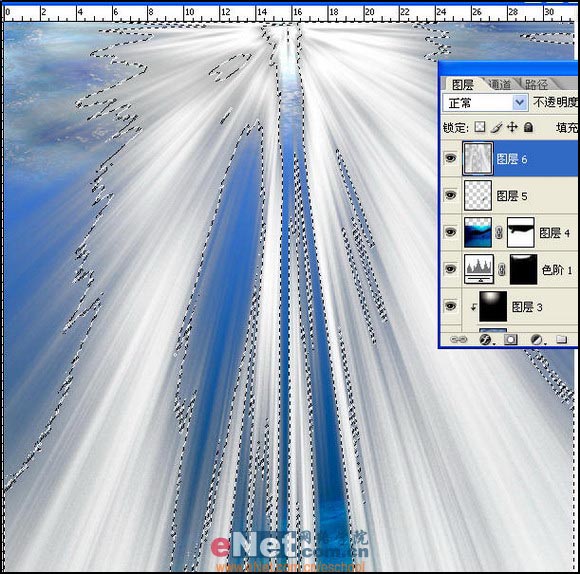
Task: Click the 色阶 1 layer mask thumbnail
Action: [523, 269]
